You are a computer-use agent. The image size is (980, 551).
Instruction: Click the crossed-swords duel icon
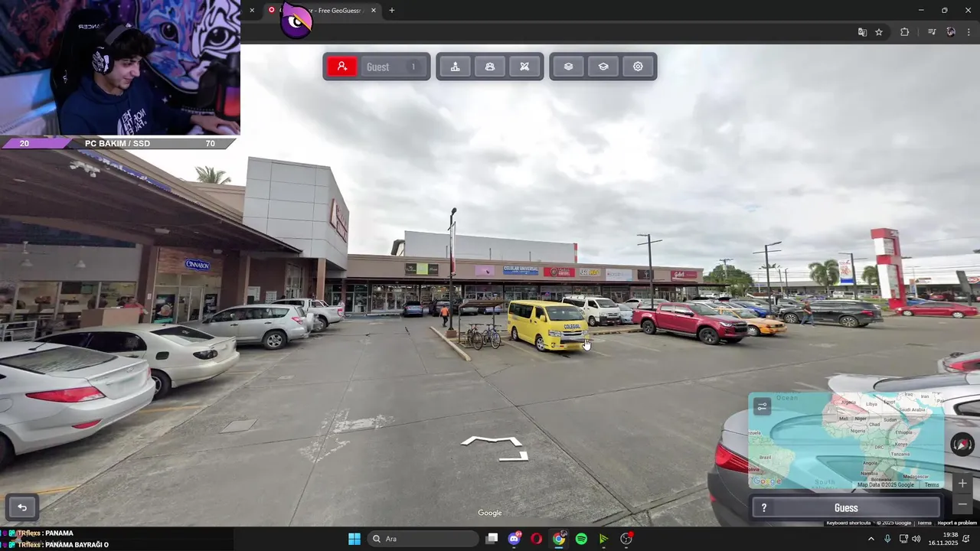click(524, 67)
